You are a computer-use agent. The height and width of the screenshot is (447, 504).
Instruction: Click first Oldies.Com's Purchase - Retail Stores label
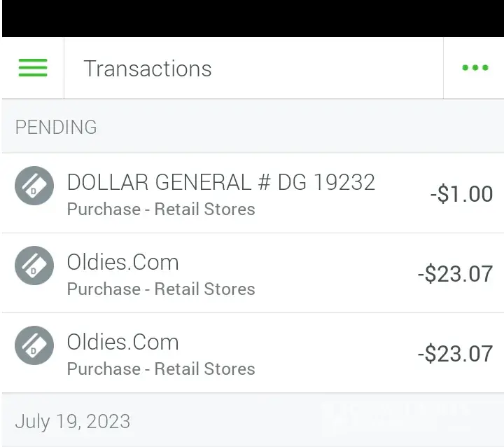[x=161, y=289]
